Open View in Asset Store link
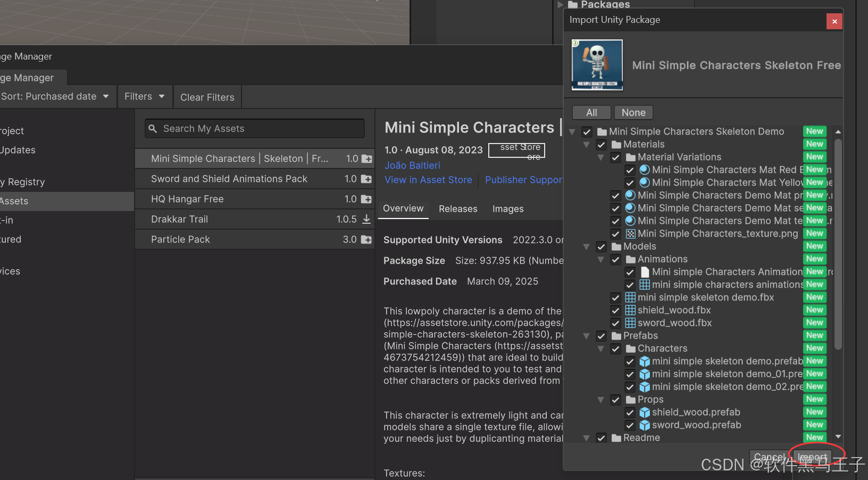 click(428, 180)
